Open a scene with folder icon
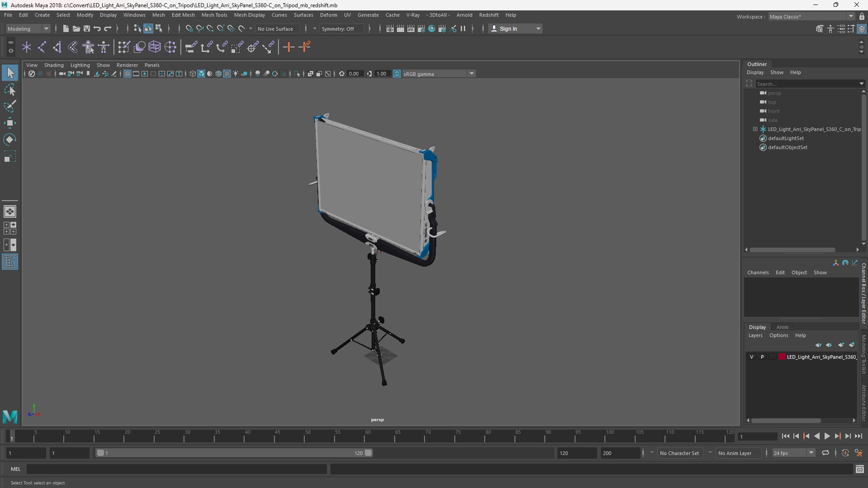868x488 pixels. pyautogui.click(x=76, y=28)
